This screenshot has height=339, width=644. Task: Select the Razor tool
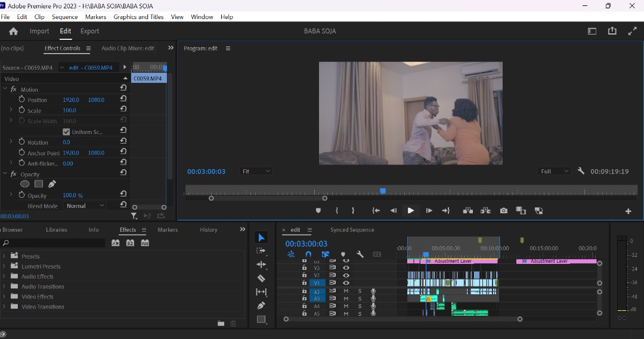pyautogui.click(x=261, y=278)
